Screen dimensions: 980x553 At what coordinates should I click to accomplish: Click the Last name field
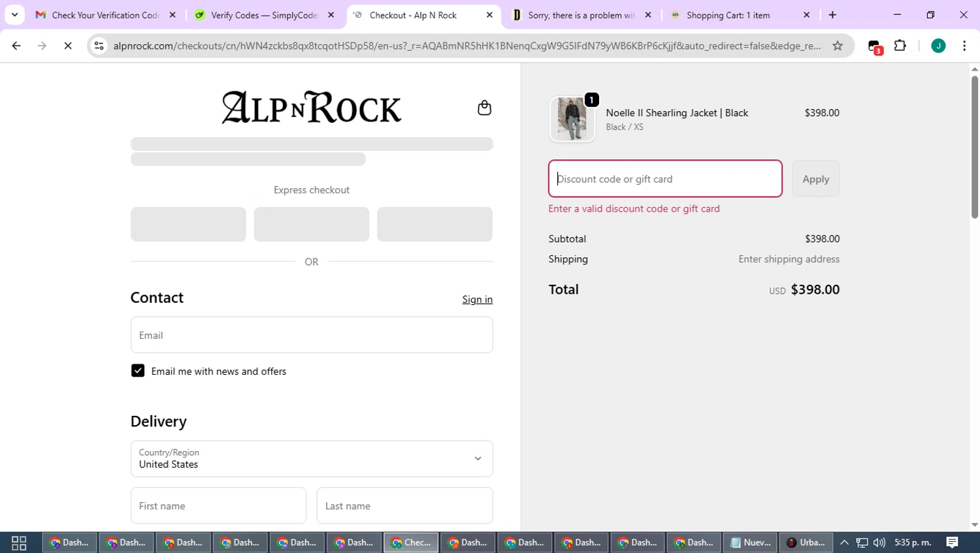click(404, 505)
